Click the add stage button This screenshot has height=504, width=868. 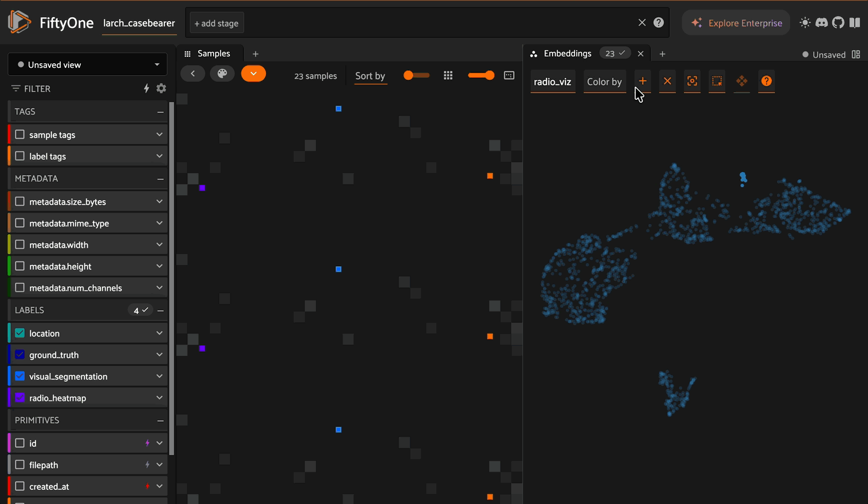click(x=216, y=24)
